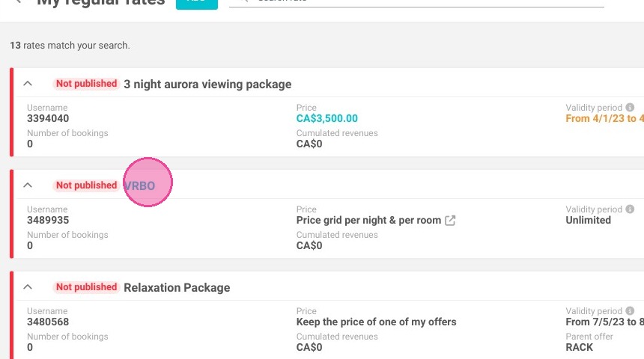Open the VRBO rate title
The image size is (644, 359).
point(139,186)
